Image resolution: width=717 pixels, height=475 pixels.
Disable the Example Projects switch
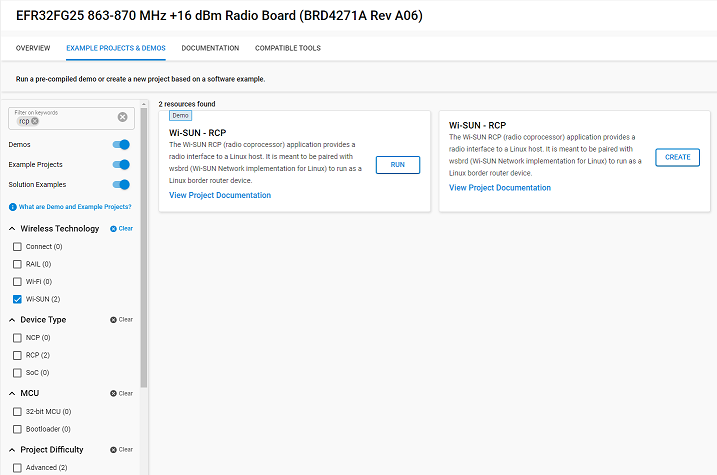pyautogui.click(x=122, y=165)
